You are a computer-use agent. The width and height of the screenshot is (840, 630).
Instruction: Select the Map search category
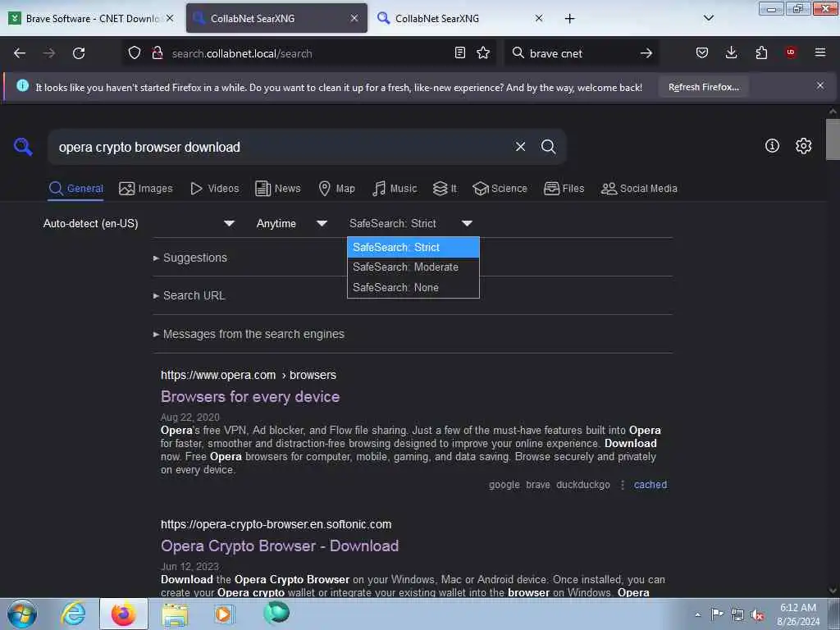tap(337, 189)
